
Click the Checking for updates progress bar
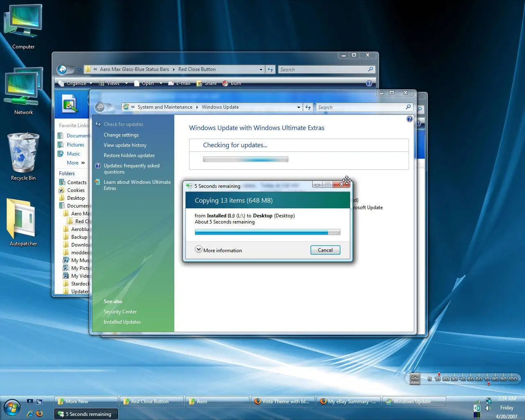tap(246, 159)
